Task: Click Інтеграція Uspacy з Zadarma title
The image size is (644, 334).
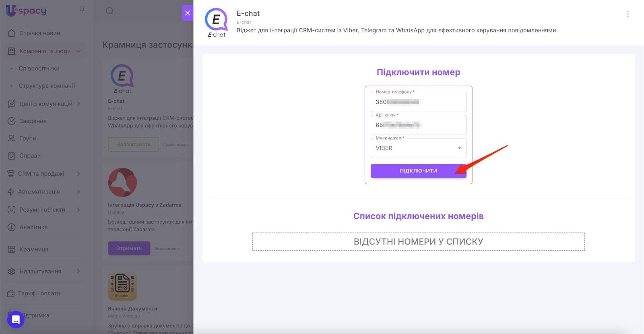Action: [x=144, y=205]
